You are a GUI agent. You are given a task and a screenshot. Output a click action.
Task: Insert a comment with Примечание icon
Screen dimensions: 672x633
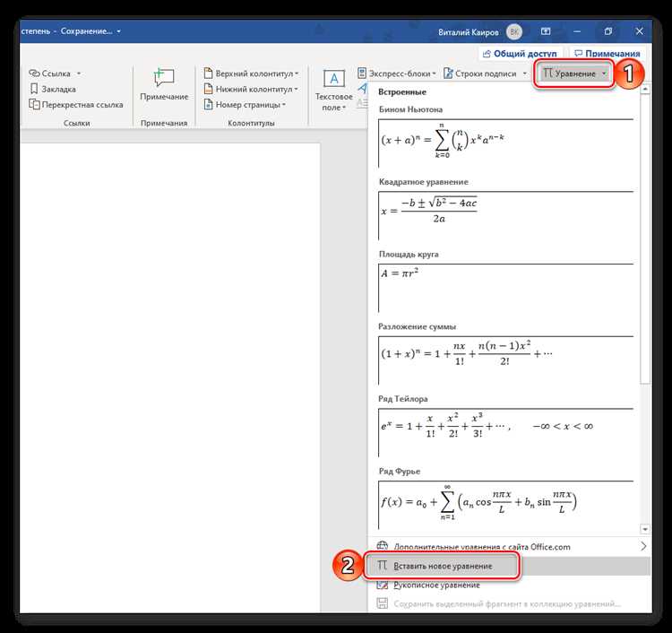[164, 79]
